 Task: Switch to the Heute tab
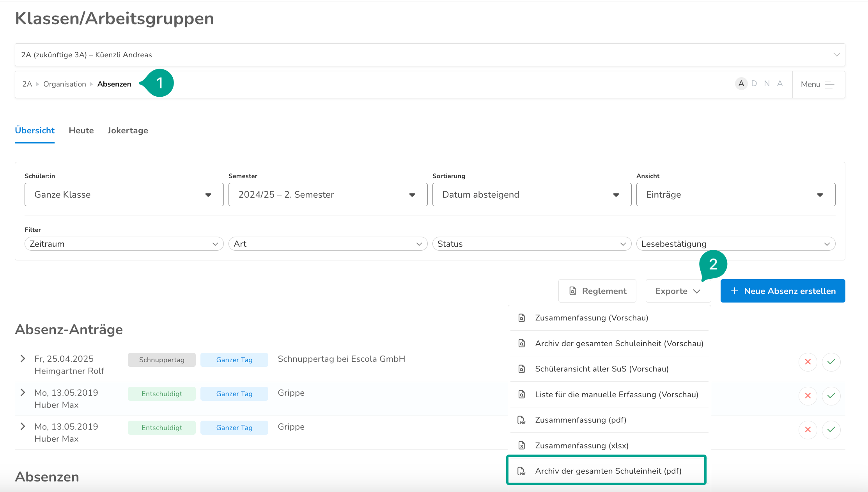(x=81, y=131)
